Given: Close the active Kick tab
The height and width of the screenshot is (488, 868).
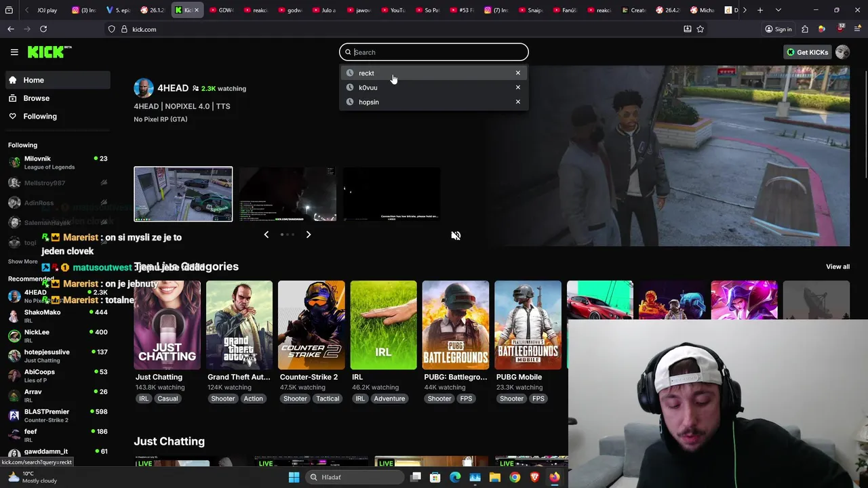Looking at the screenshot, I should point(197,10).
